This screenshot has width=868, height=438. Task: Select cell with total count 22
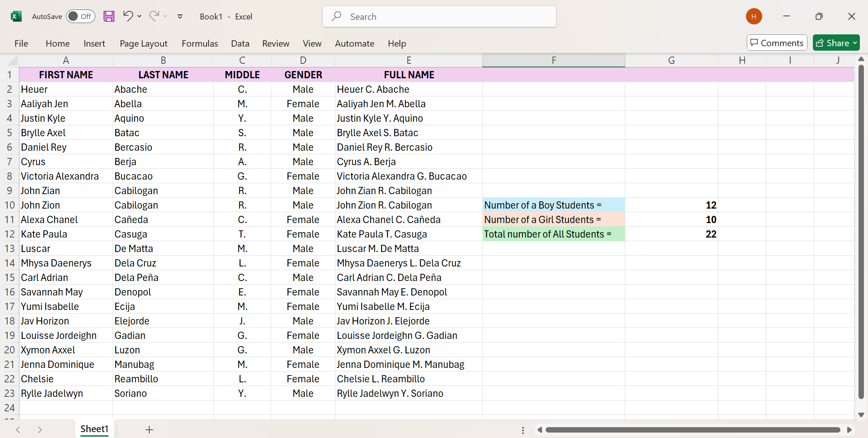pyautogui.click(x=671, y=234)
